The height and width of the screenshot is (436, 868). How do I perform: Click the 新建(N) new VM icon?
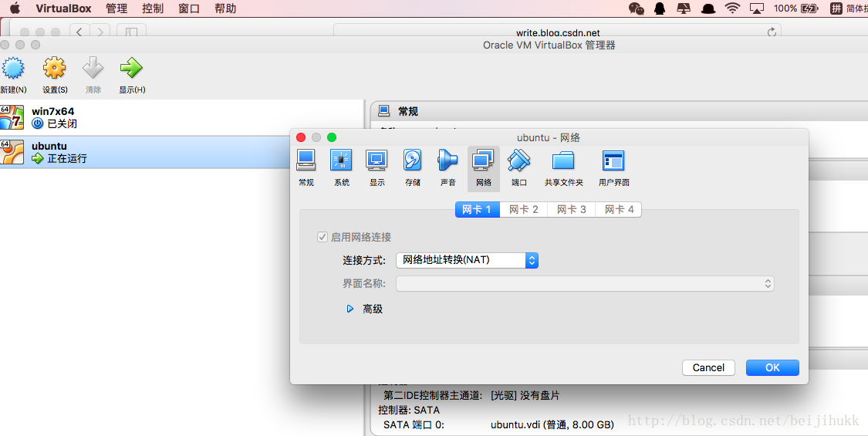(x=13, y=69)
